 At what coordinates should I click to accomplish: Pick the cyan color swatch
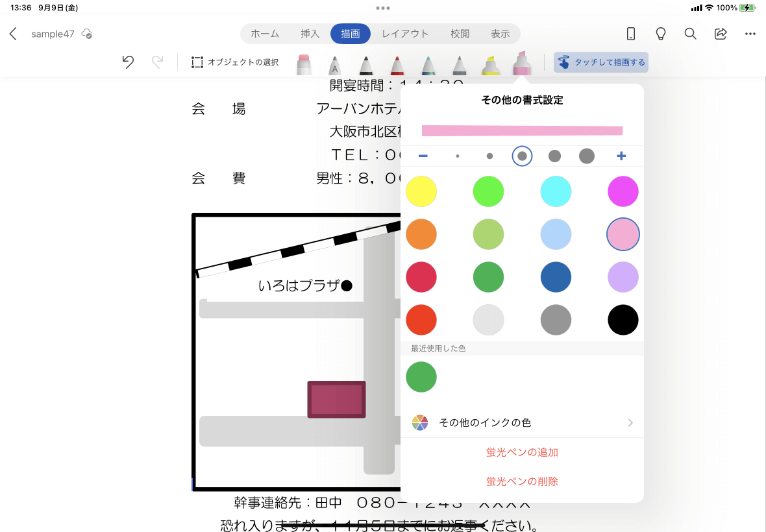(556, 191)
